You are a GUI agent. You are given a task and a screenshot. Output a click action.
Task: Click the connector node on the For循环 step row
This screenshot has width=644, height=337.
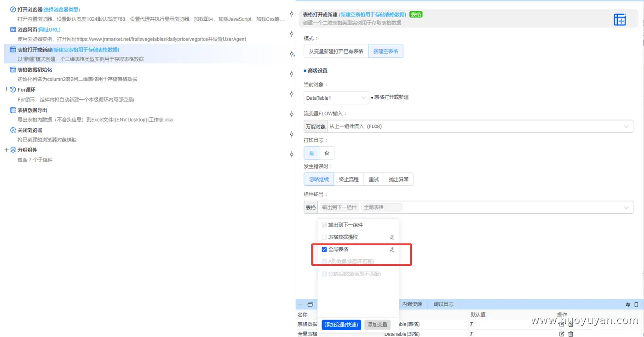pos(292,94)
